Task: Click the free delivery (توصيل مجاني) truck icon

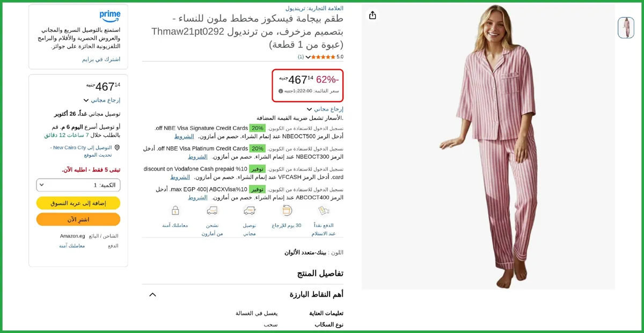Action: [250, 210]
